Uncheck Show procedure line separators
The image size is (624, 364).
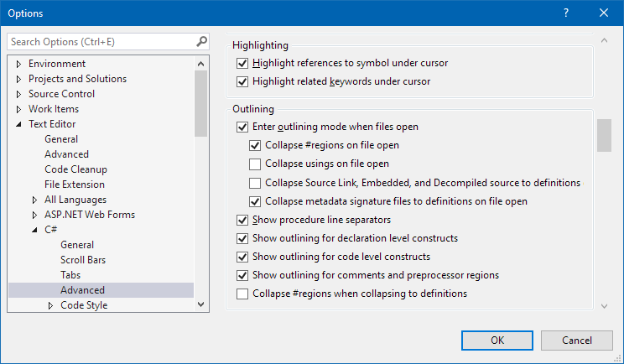point(243,220)
